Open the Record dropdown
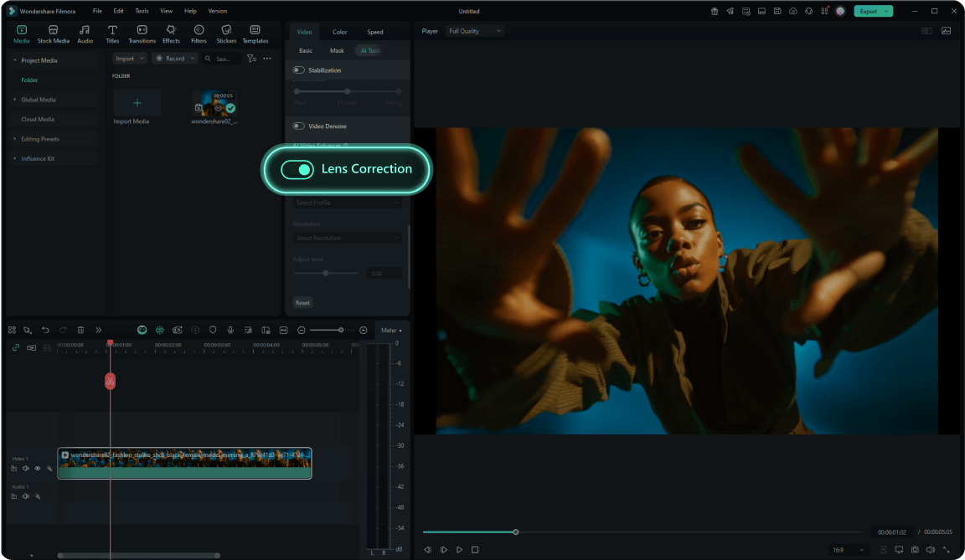 point(175,59)
